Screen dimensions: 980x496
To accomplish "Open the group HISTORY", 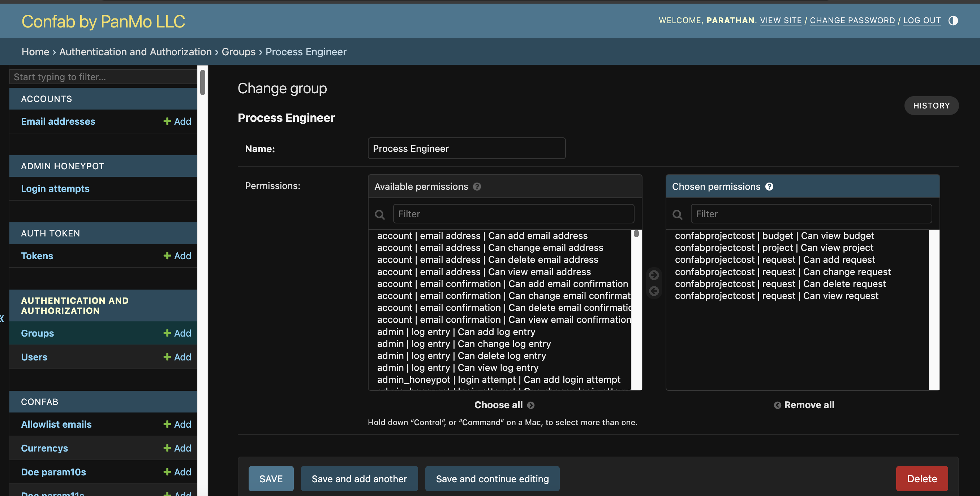I will point(931,106).
